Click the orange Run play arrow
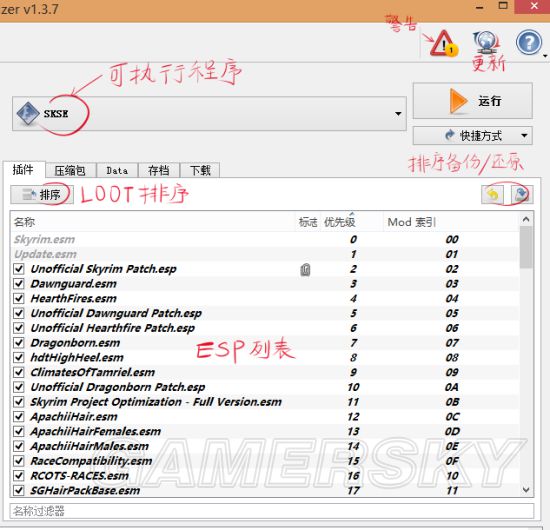The height and width of the screenshot is (530, 550). pos(459,101)
